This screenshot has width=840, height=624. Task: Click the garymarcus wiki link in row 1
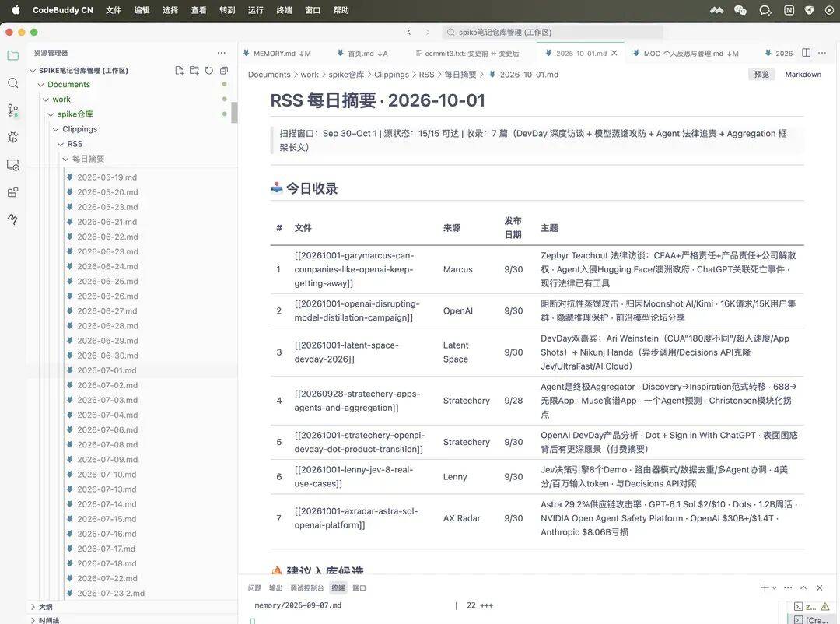point(354,270)
